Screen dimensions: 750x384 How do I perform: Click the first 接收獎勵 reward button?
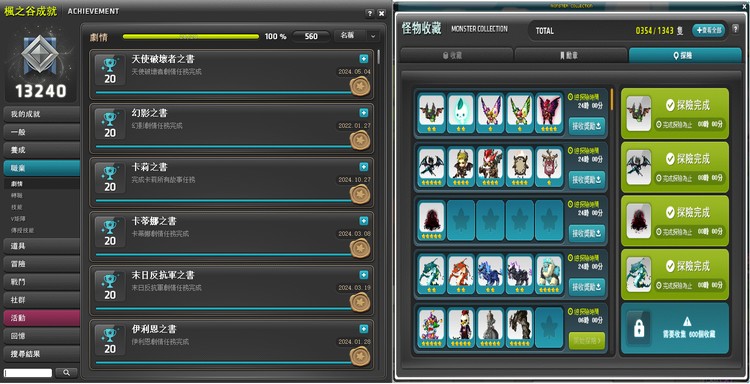pos(586,126)
